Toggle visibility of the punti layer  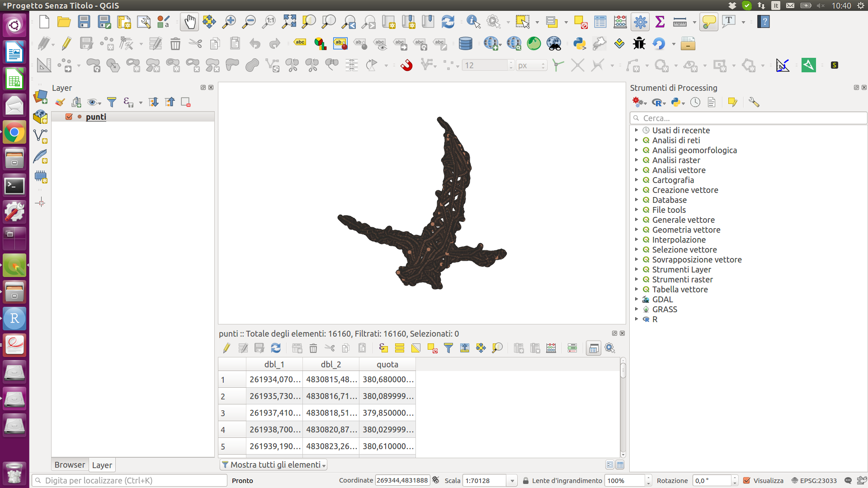point(69,117)
